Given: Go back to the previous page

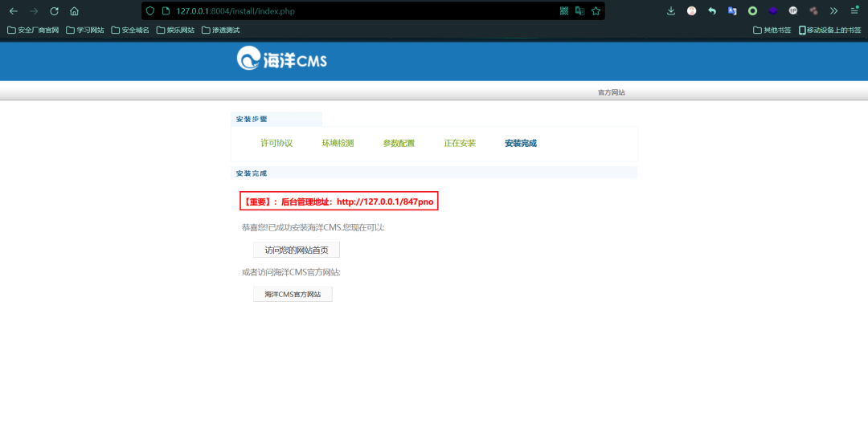Looking at the screenshot, I should pyautogui.click(x=14, y=11).
